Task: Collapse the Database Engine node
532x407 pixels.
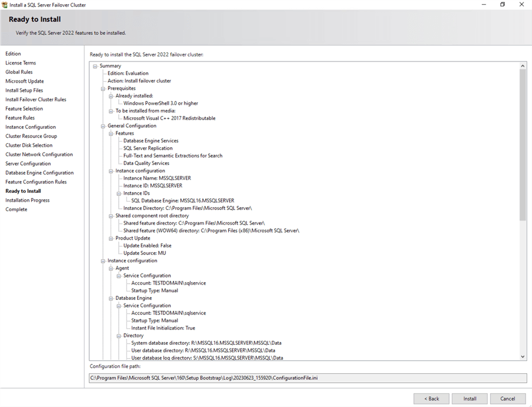Action: tap(111, 298)
